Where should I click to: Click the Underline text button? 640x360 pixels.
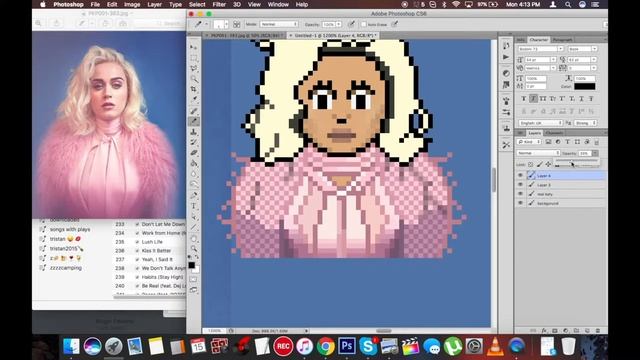[581, 99]
